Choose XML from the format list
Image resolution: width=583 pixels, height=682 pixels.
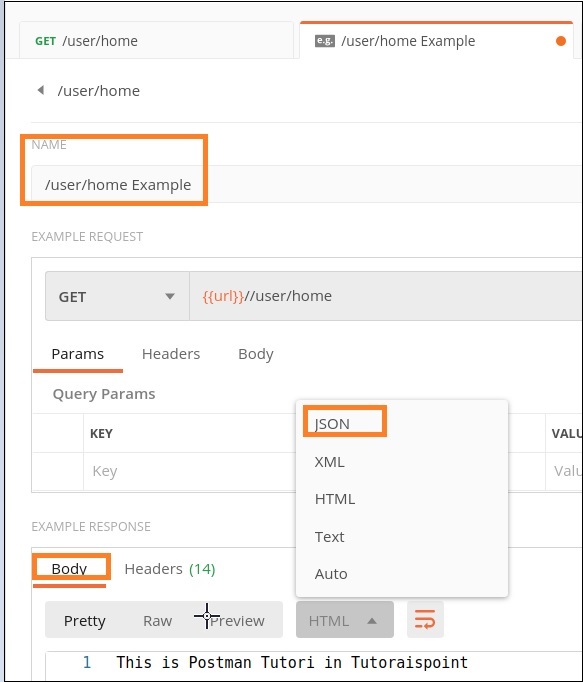point(329,461)
